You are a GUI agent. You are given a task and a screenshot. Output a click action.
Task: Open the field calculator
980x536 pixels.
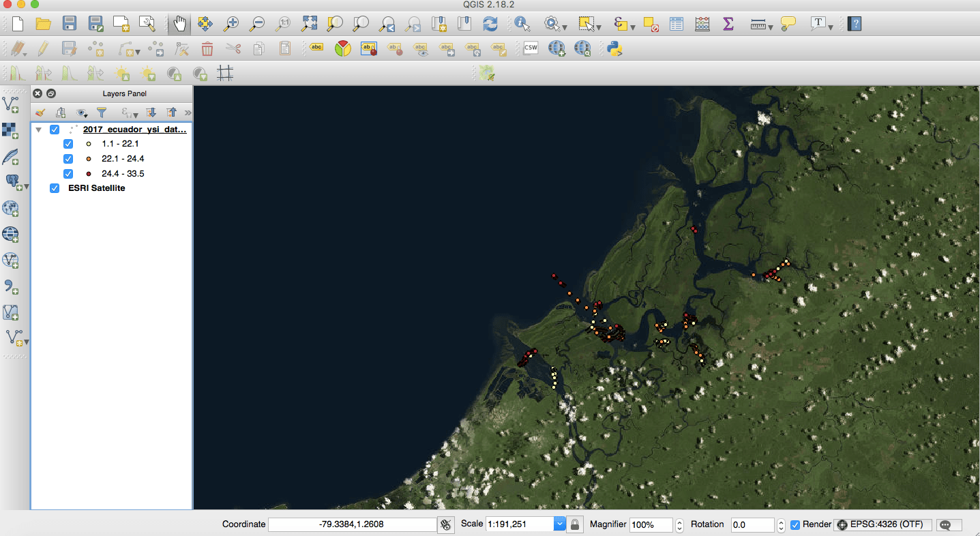[x=702, y=23]
